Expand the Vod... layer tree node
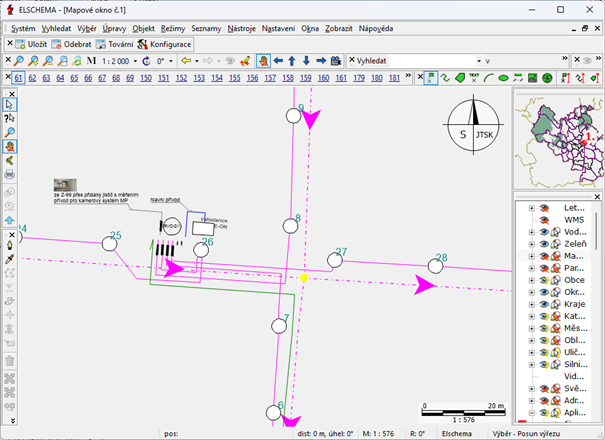The image size is (605, 440). tap(530, 231)
